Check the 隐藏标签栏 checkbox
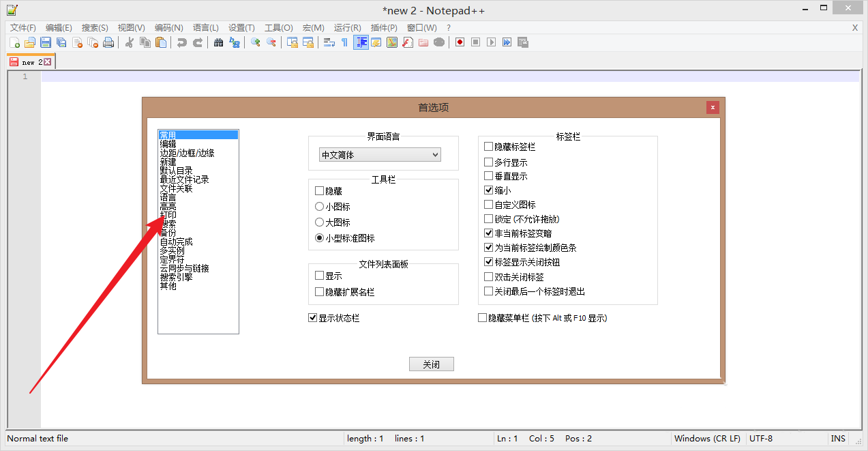 point(488,146)
